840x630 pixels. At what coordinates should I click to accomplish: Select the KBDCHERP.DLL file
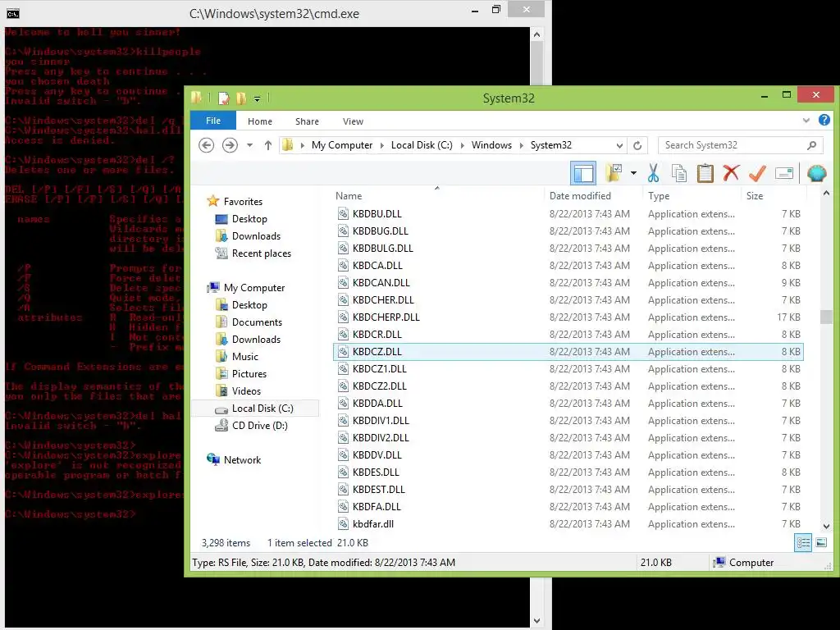click(x=386, y=317)
